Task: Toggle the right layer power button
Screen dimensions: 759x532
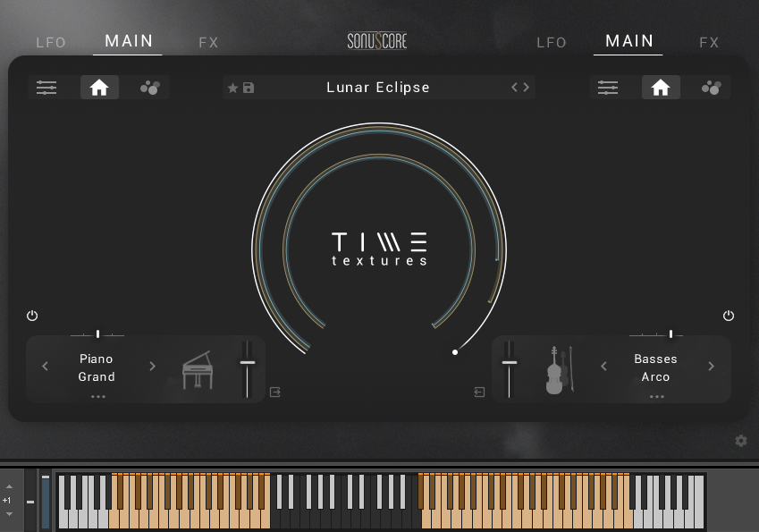Action: (729, 316)
